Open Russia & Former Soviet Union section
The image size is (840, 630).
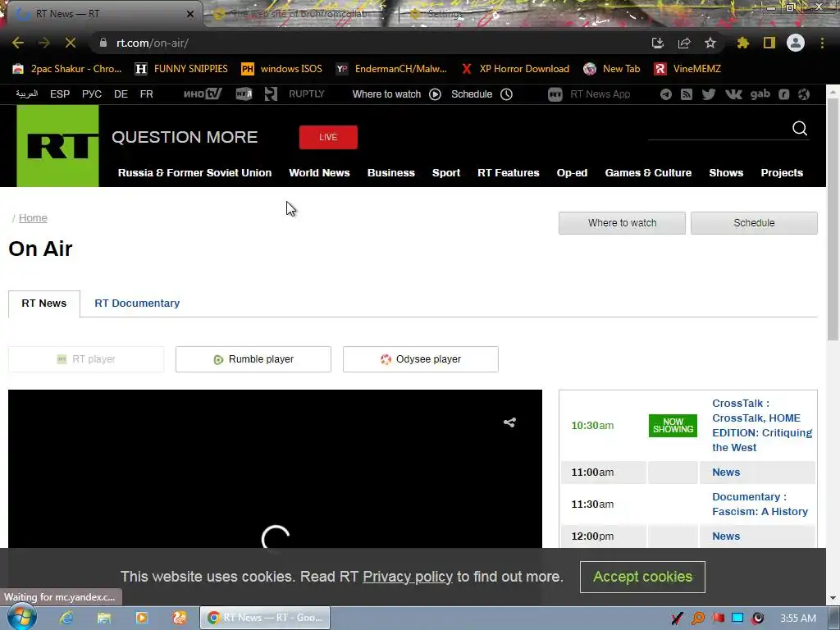coord(194,173)
